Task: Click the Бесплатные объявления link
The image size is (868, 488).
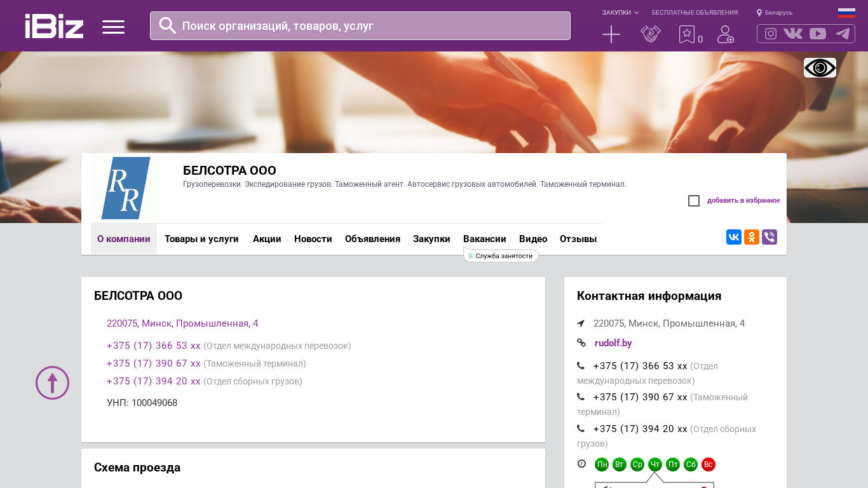Action: (695, 13)
